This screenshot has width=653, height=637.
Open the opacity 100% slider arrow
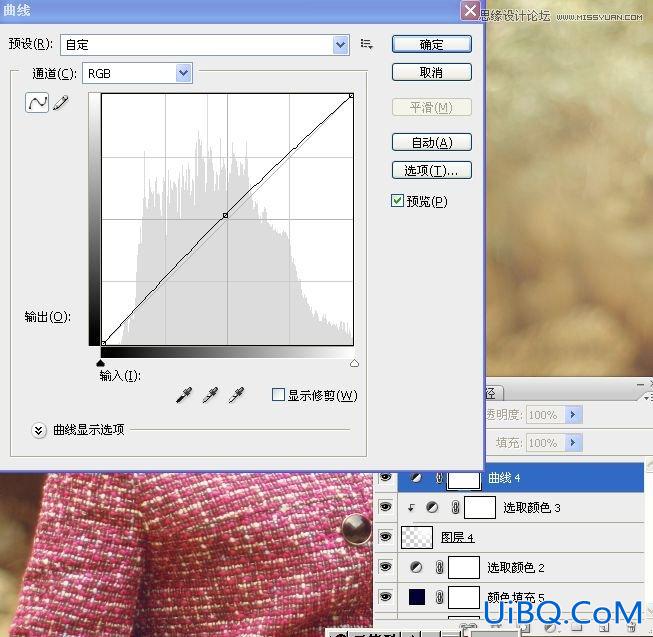(573, 415)
